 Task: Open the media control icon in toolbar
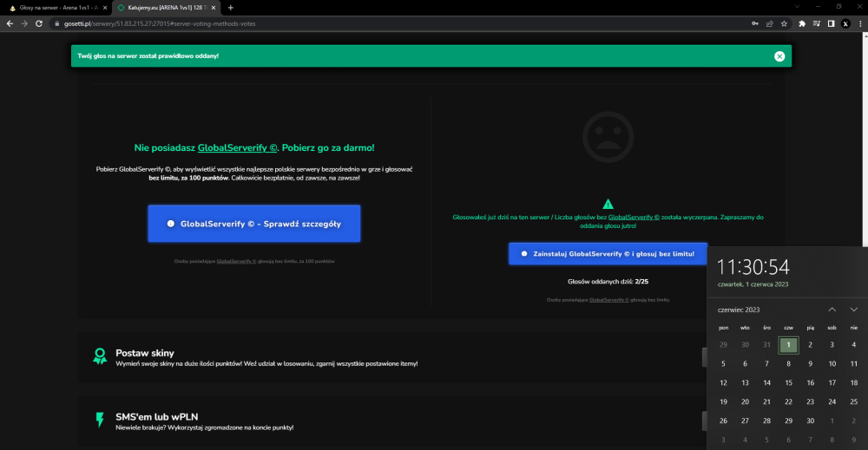[817, 23]
